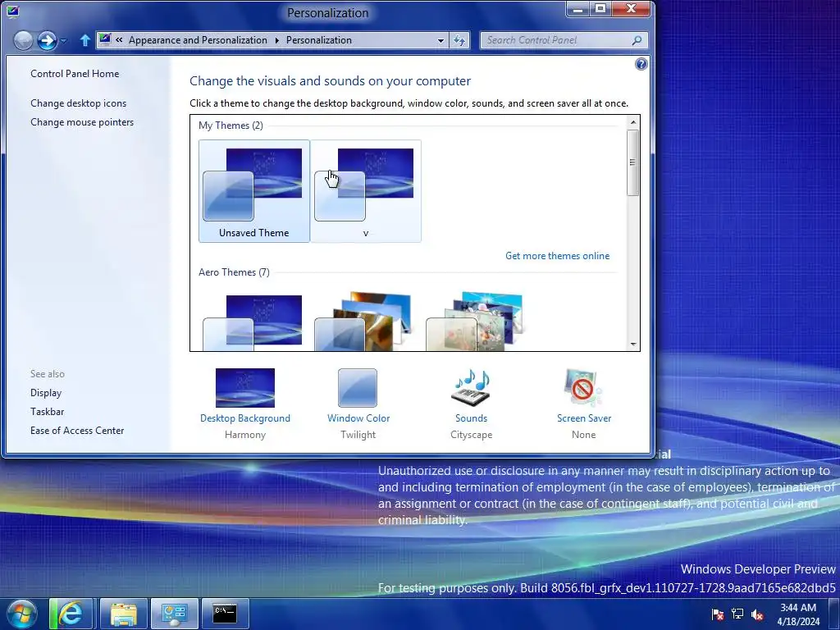The width and height of the screenshot is (840, 630).
Task: Click the Screen Saver link
Action: 584,418
